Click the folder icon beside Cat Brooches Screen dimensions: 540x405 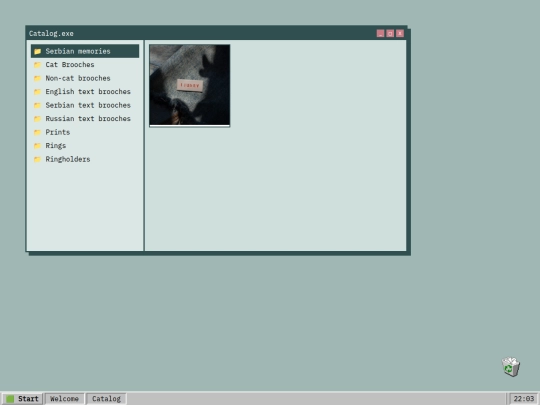tap(37, 65)
